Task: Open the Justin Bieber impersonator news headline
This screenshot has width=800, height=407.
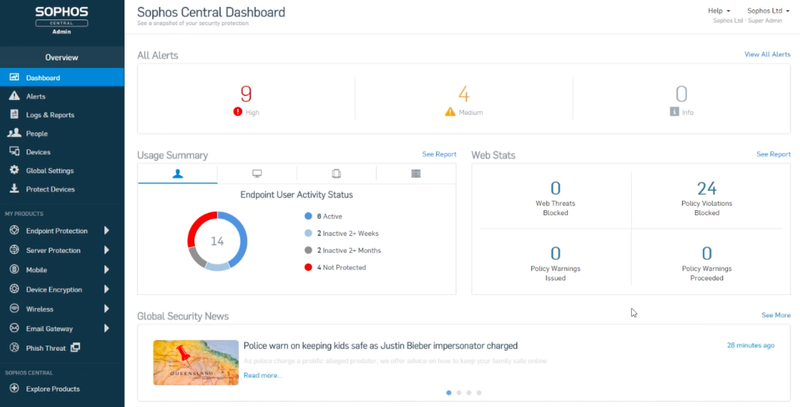Action: pos(380,346)
